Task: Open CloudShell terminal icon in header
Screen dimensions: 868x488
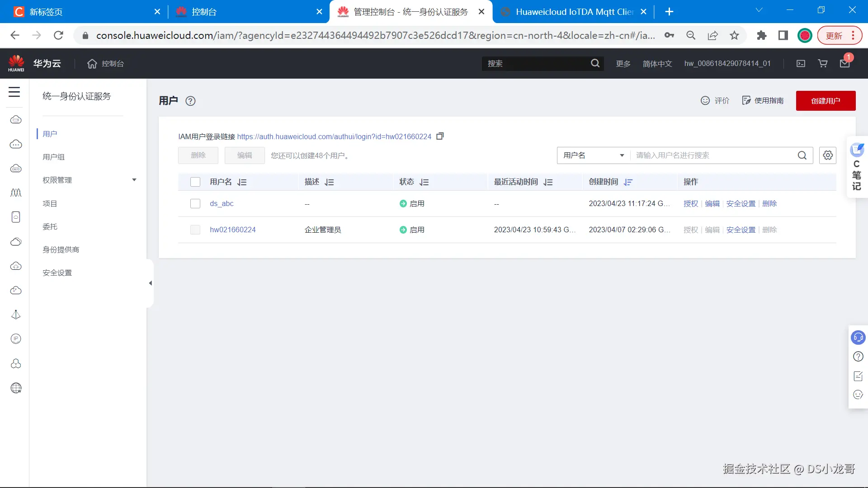Action: click(801, 64)
